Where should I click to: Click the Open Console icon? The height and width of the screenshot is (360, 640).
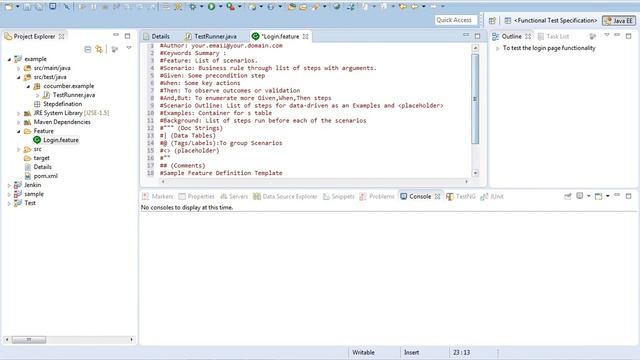click(598, 196)
